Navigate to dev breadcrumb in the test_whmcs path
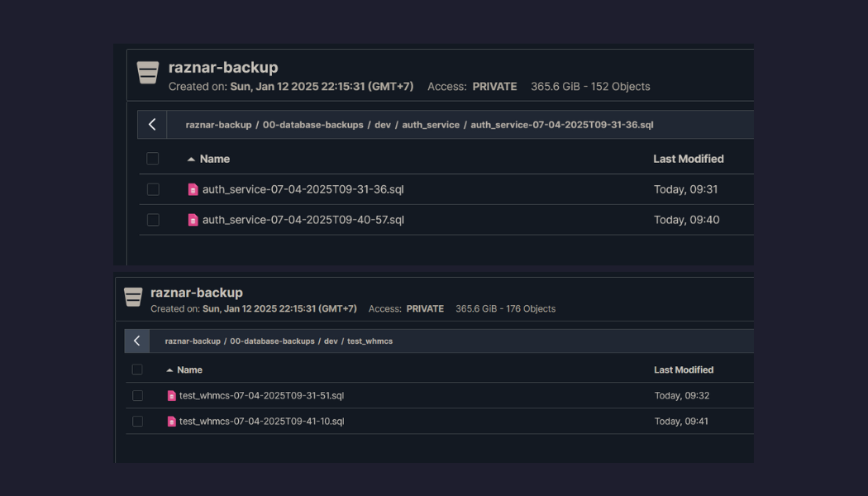This screenshot has height=496, width=868. point(331,341)
